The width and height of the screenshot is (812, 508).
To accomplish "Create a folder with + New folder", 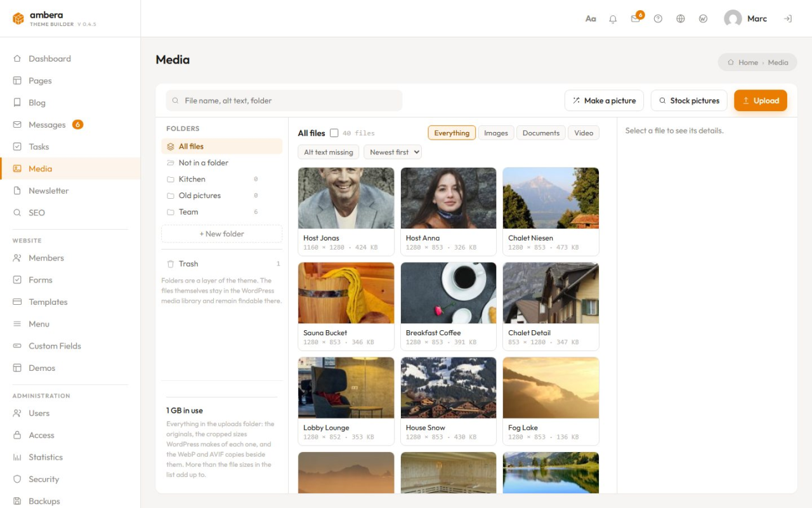I will (222, 234).
